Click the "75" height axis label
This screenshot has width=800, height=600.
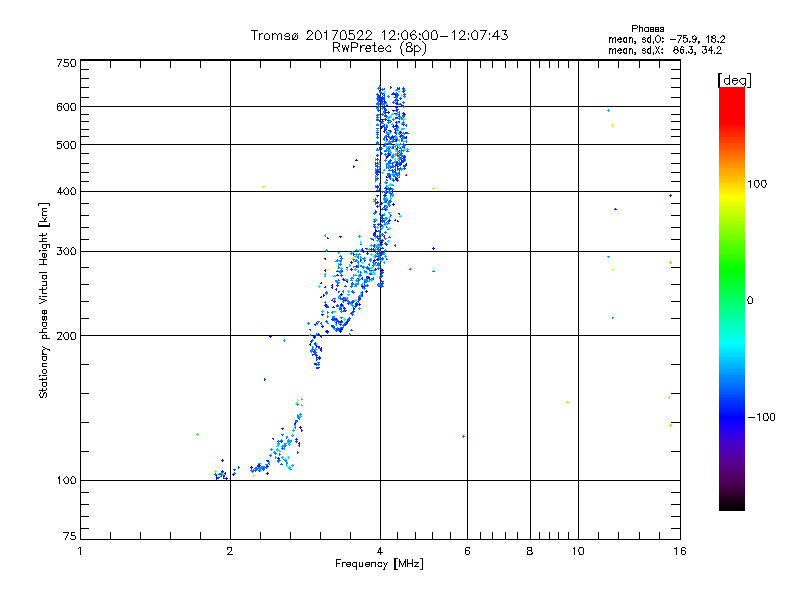click(70, 536)
